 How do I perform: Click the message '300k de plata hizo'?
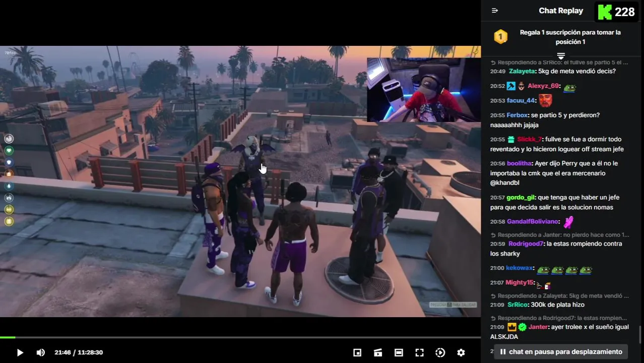pos(557,305)
